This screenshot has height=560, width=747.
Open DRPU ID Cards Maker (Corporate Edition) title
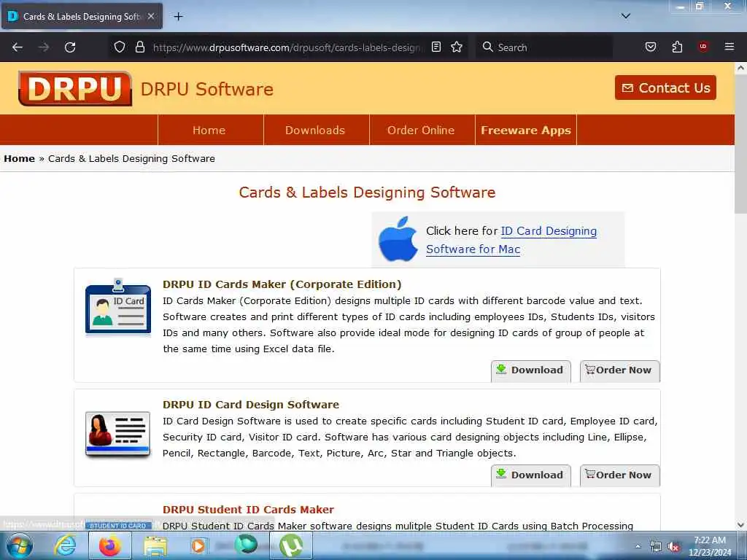pos(282,284)
